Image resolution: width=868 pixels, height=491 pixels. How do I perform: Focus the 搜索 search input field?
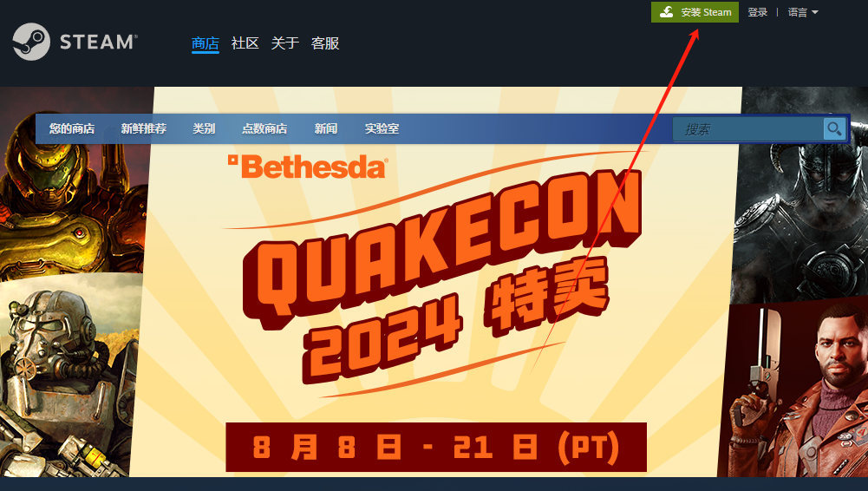click(x=747, y=129)
